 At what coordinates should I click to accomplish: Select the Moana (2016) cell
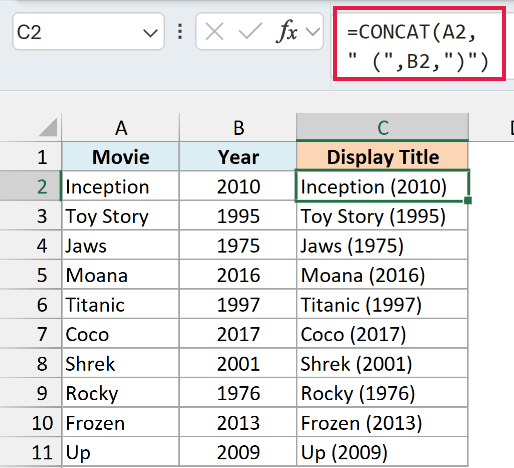[x=382, y=275]
